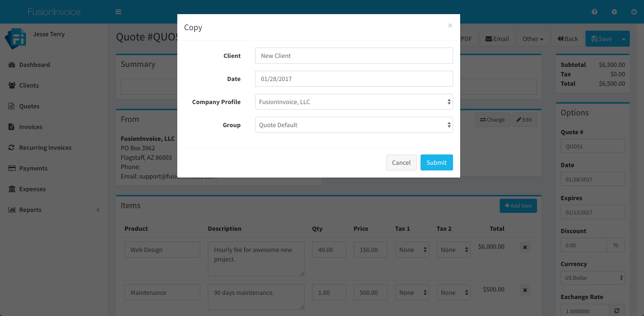Click the exchange rate refresh icon
Screen dimensions: 644x316
point(616,311)
